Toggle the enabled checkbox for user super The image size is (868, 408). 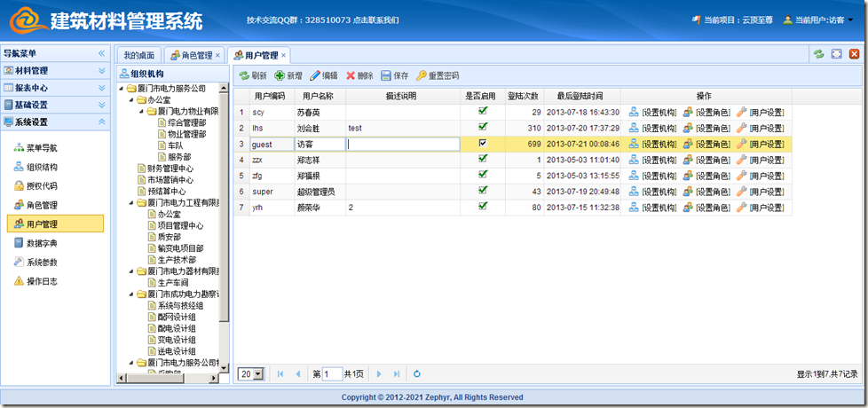pos(483,191)
